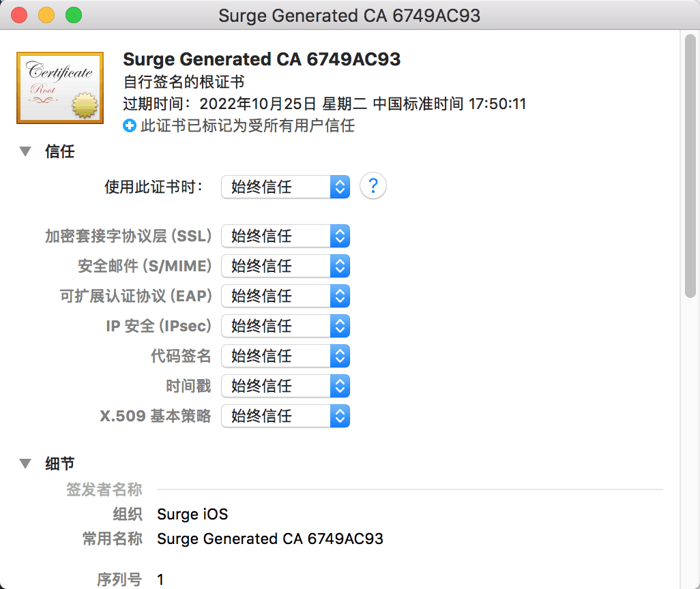
Task: Click the yellow minimize window button
Action: pyautogui.click(x=46, y=15)
